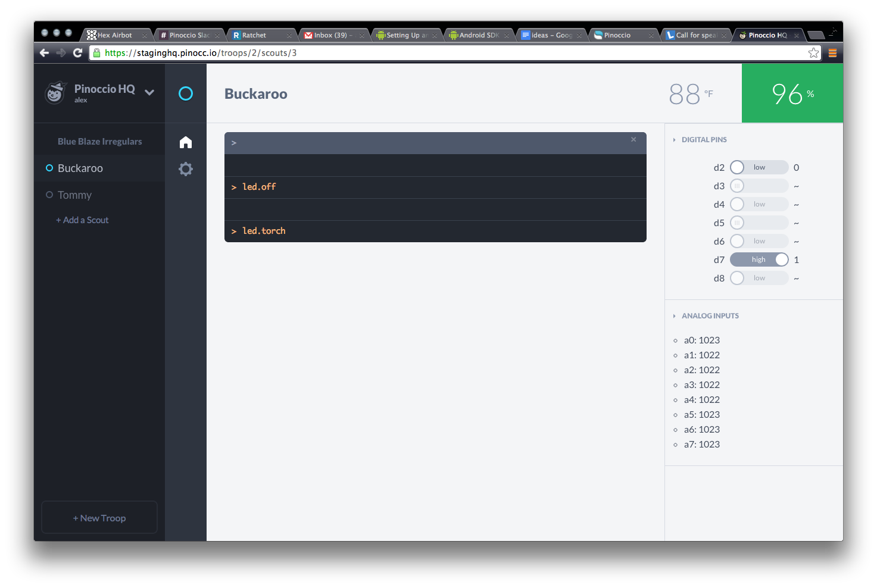Click analog input a7: 1023 value
Image resolution: width=877 pixels, height=588 pixels.
(702, 445)
